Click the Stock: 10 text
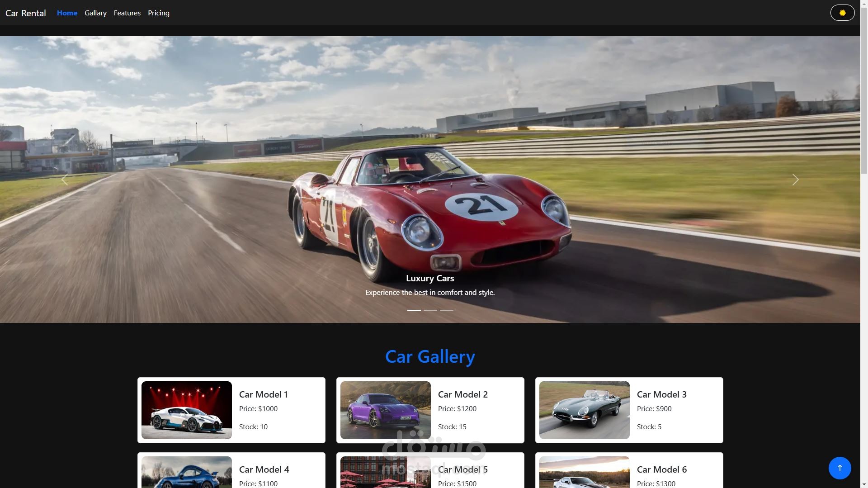The image size is (868, 488). (253, 427)
